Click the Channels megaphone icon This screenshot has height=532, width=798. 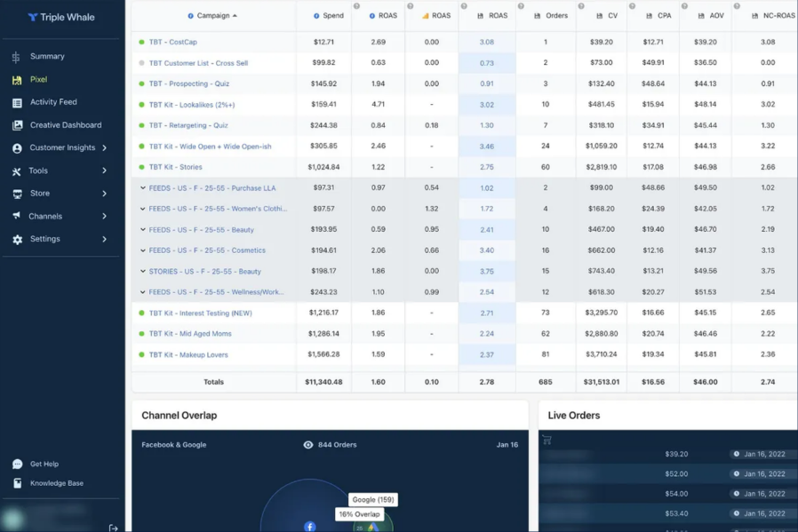17,216
